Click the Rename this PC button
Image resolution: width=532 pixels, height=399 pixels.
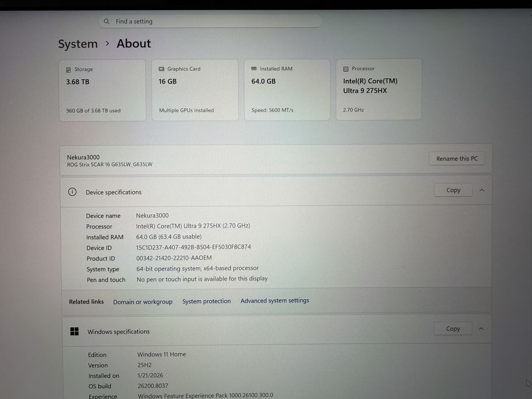pos(457,158)
